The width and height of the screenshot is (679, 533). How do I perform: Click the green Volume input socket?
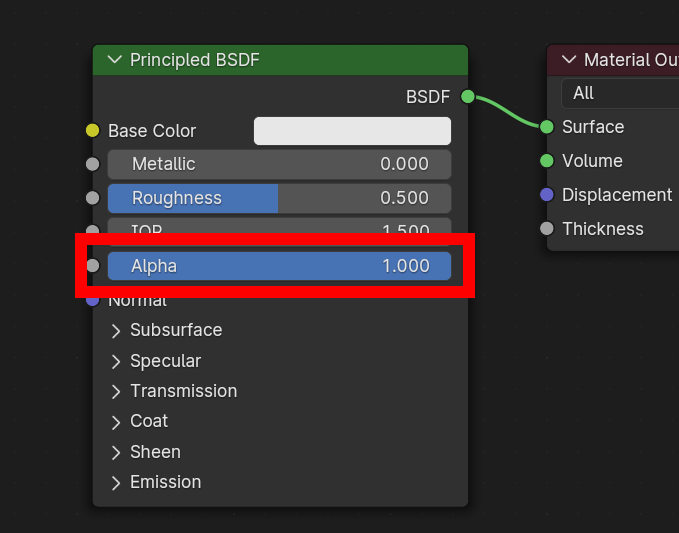coord(546,161)
